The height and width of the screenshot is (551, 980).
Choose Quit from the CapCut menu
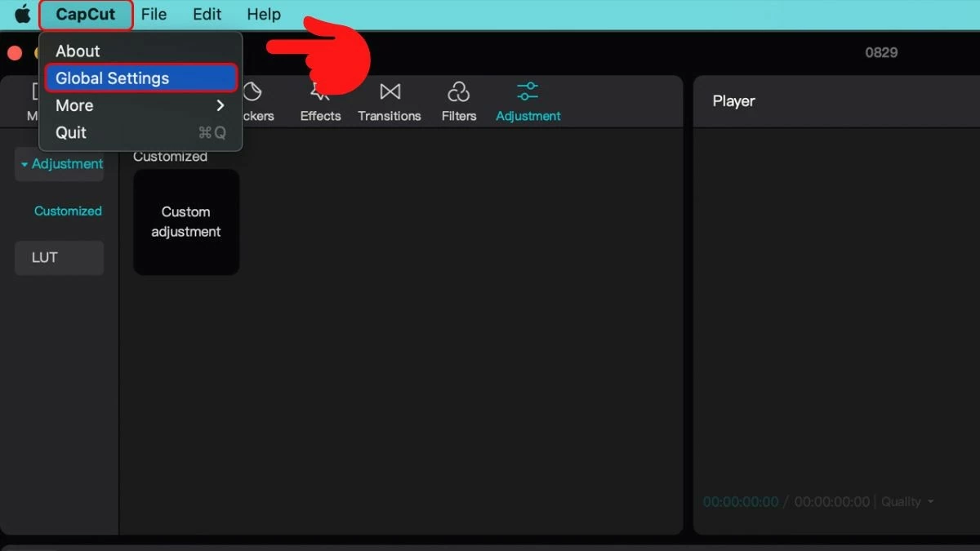click(71, 132)
